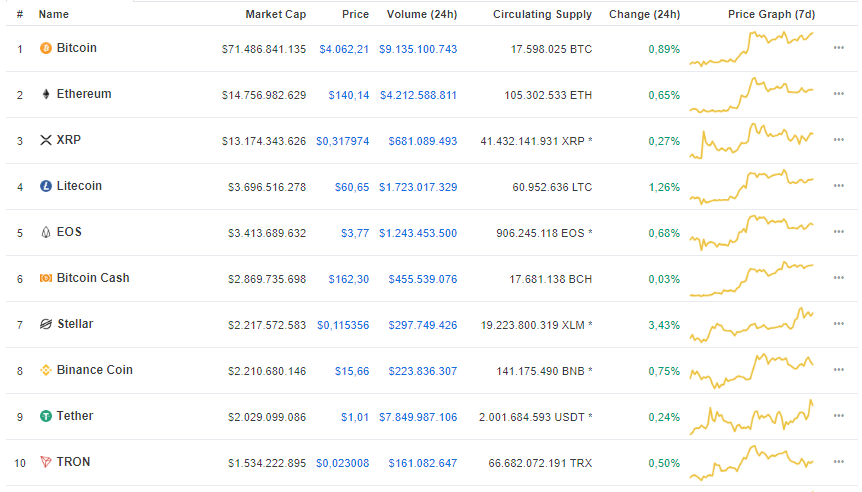Click the Ethereum 7-day price graph
862x492 pixels.
click(752, 95)
